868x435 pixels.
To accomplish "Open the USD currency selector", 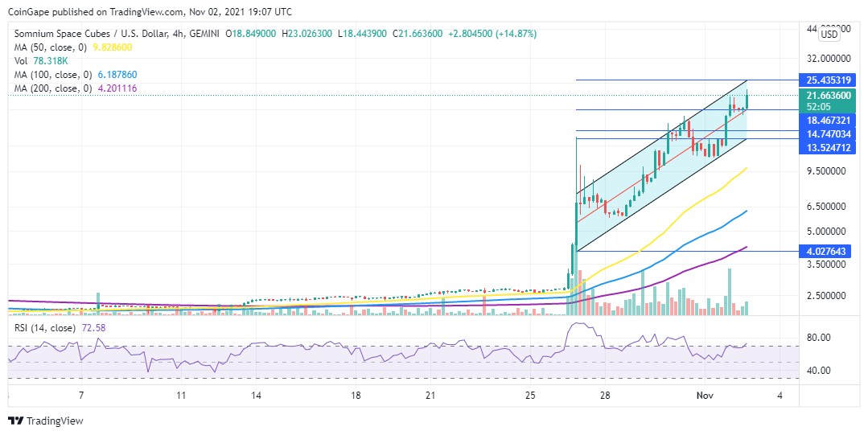I will [x=829, y=34].
